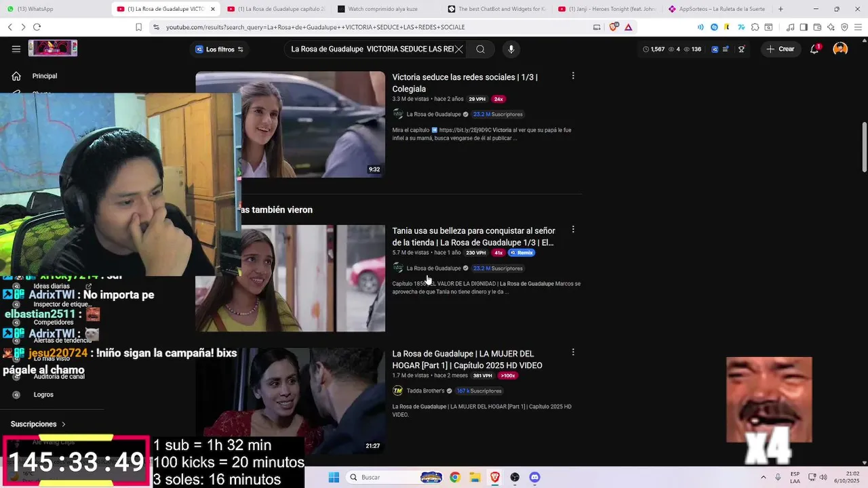Viewport: 868px width, 488px height.
Task: Click the vidIQ list icon in header
Action: click(x=726, y=49)
